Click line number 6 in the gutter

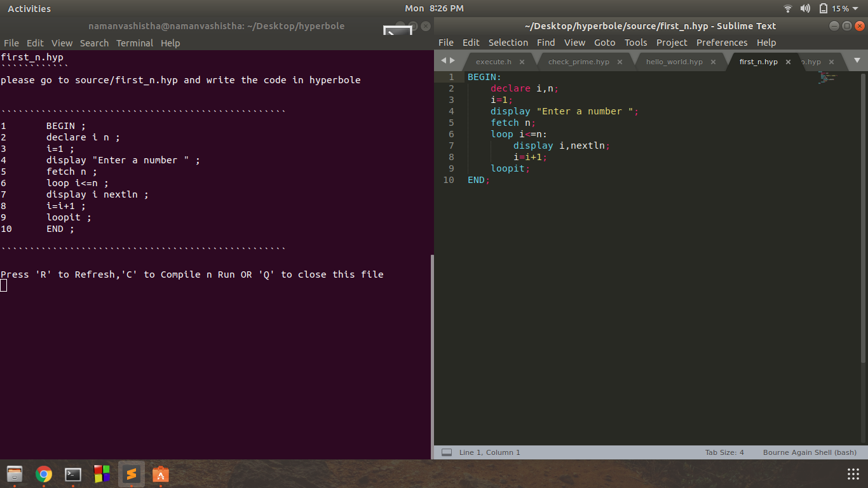tap(451, 134)
